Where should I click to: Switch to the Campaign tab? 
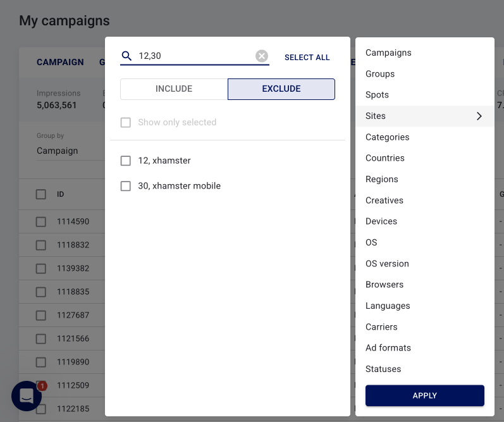point(60,62)
